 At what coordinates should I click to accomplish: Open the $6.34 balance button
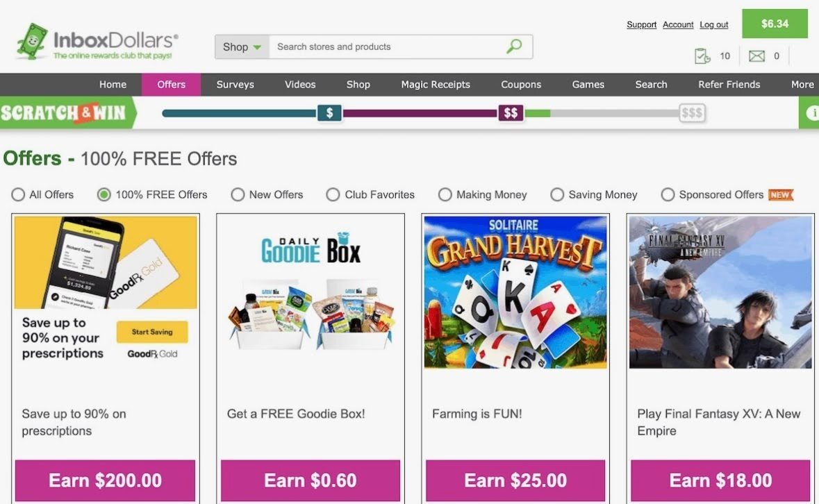click(775, 24)
